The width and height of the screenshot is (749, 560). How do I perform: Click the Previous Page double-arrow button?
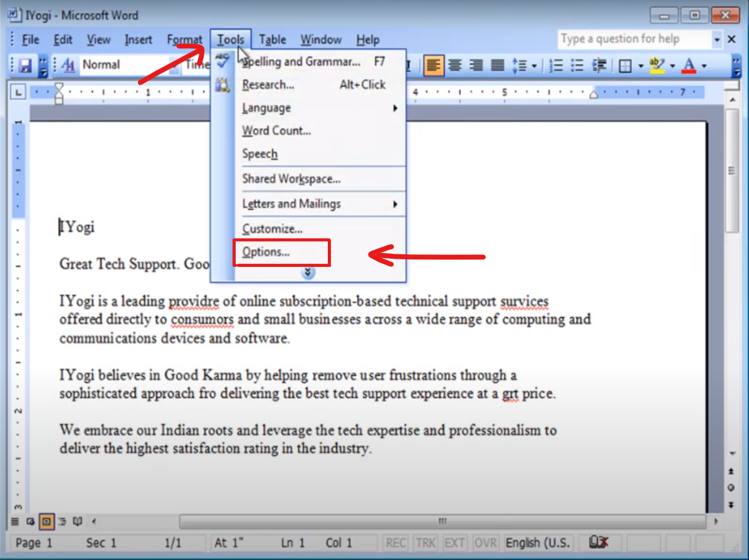click(731, 471)
